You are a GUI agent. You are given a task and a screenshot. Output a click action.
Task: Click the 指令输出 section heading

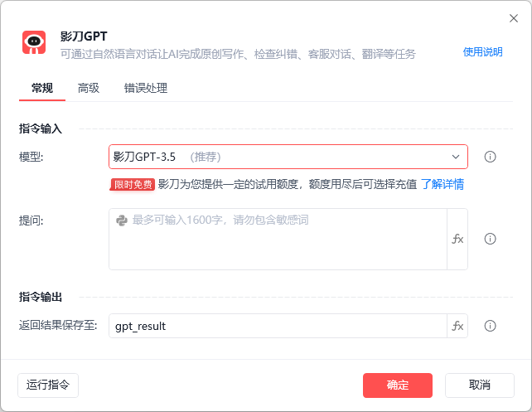tap(41, 297)
